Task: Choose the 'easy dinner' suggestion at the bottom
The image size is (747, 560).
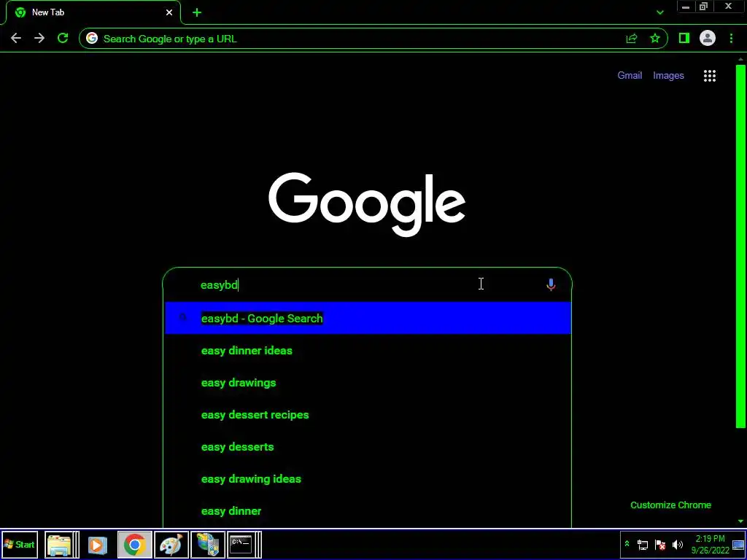Action: point(368,511)
